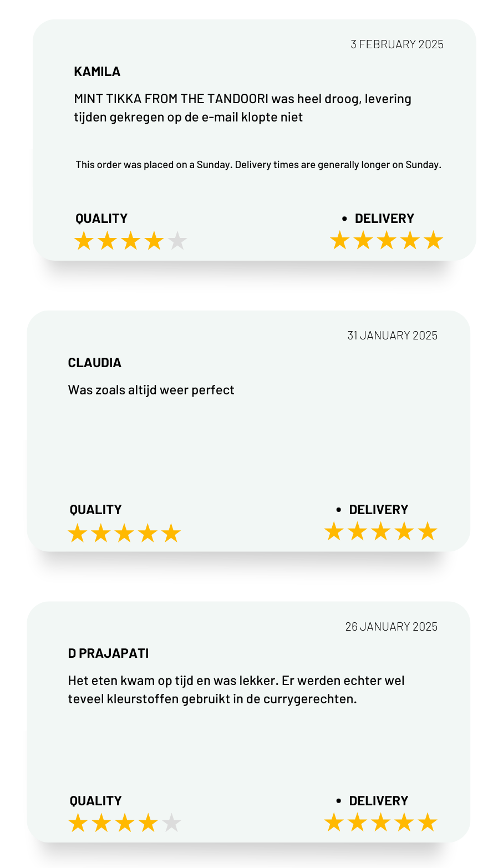Click the 3 February 2025 date
Screen dimensions: 488x868
pyautogui.click(x=397, y=44)
